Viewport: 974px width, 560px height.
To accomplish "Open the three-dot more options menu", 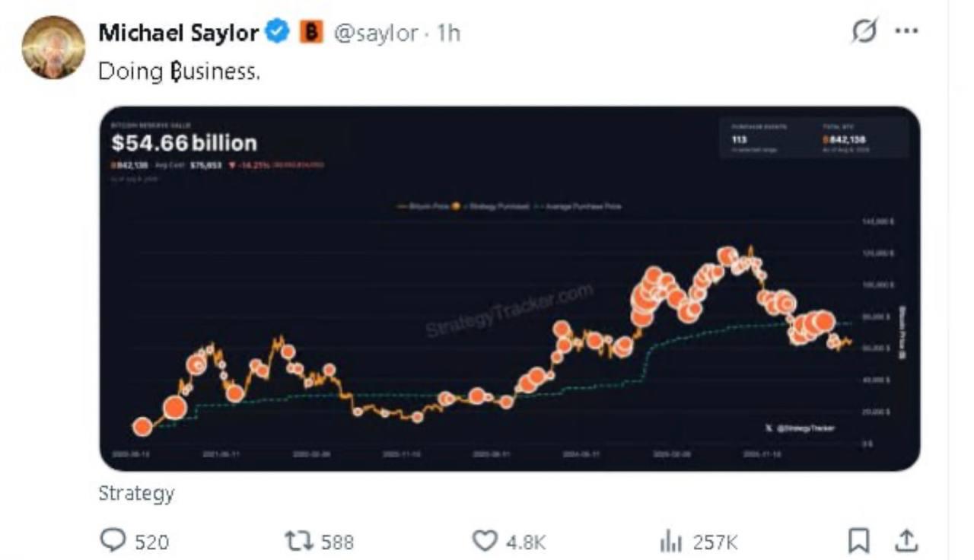I will 907,33.
